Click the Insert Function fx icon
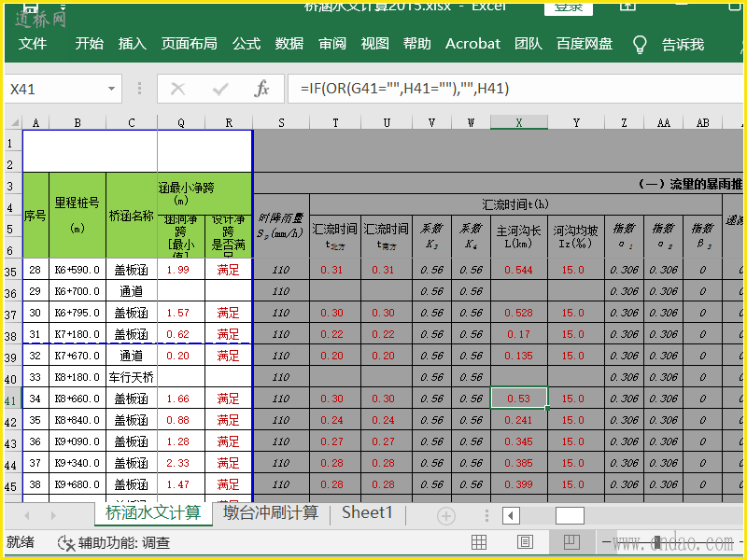The image size is (747, 560). [262, 89]
